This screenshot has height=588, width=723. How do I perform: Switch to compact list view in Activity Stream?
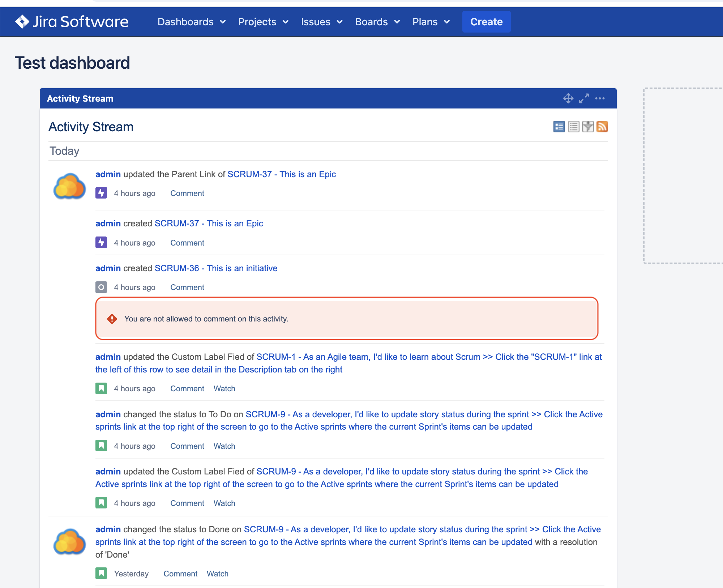[573, 127]
